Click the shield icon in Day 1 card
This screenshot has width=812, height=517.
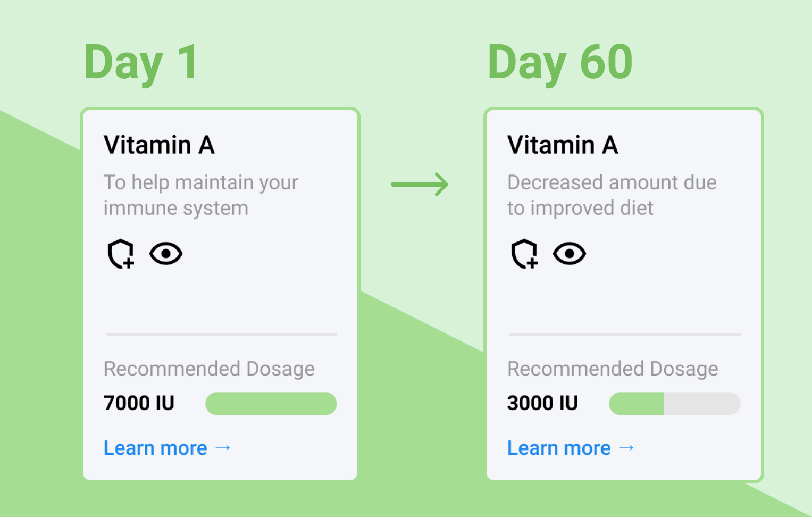point(121,254)
